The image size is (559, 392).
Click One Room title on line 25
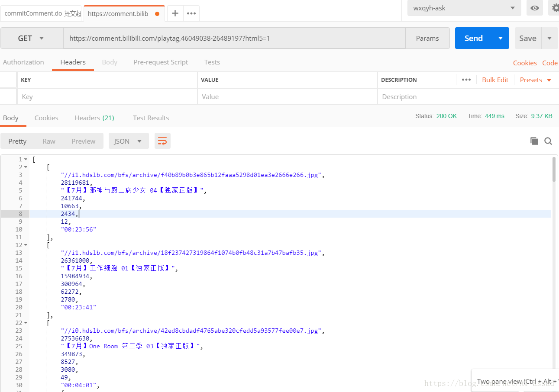130,346
